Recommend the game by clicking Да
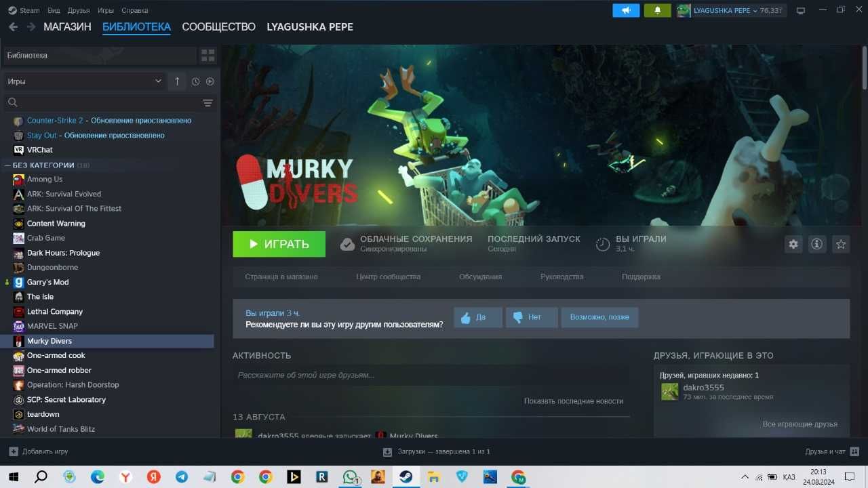 pos(478,317)
